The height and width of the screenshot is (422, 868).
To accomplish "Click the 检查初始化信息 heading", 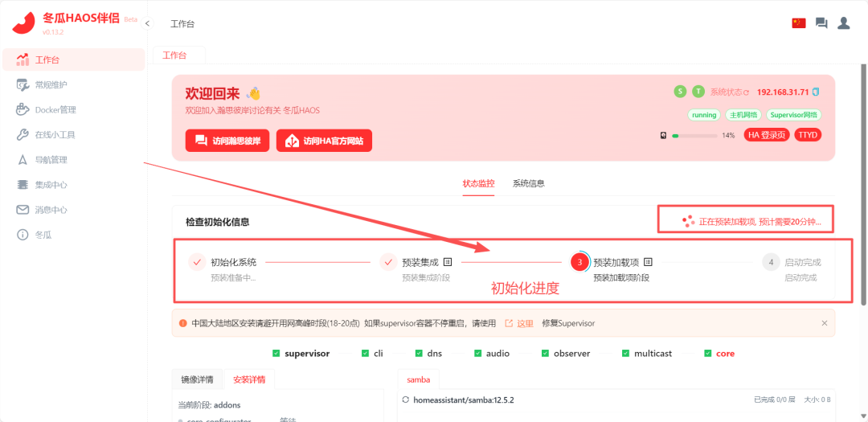I will click(x=218, y=222).
